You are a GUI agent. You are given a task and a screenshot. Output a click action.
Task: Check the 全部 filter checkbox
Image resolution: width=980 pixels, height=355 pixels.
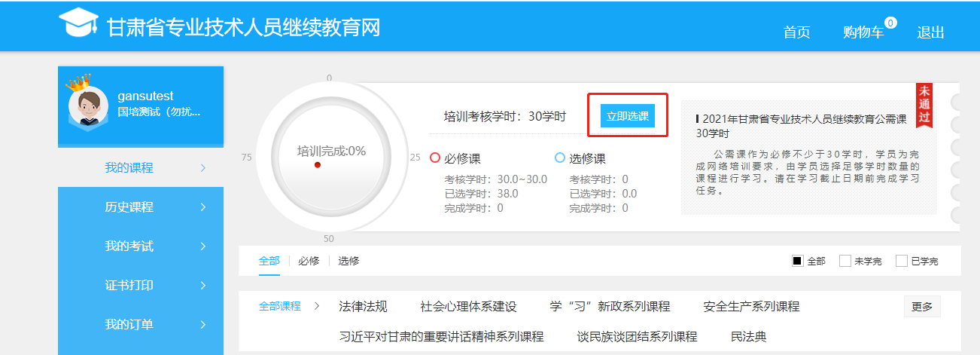[797, 261]
